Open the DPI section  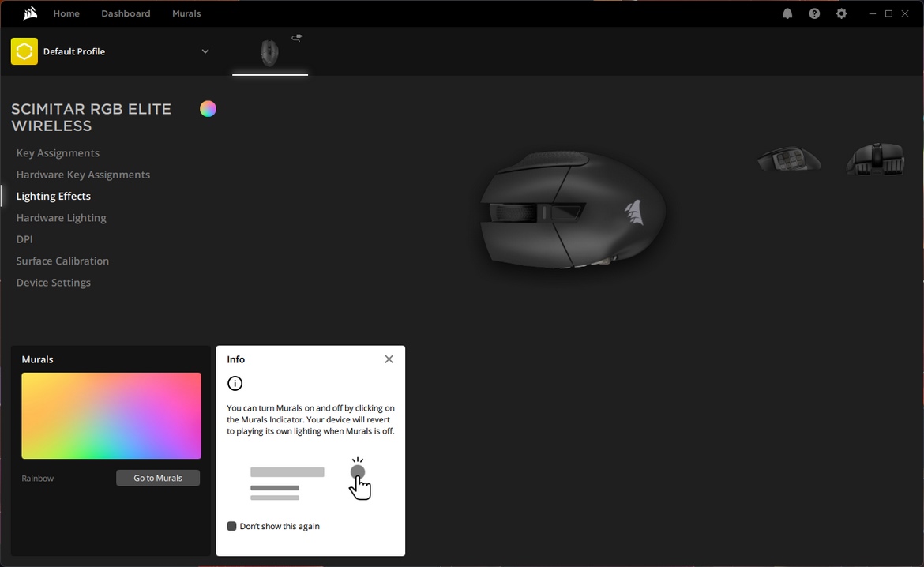tap(24, 239)
